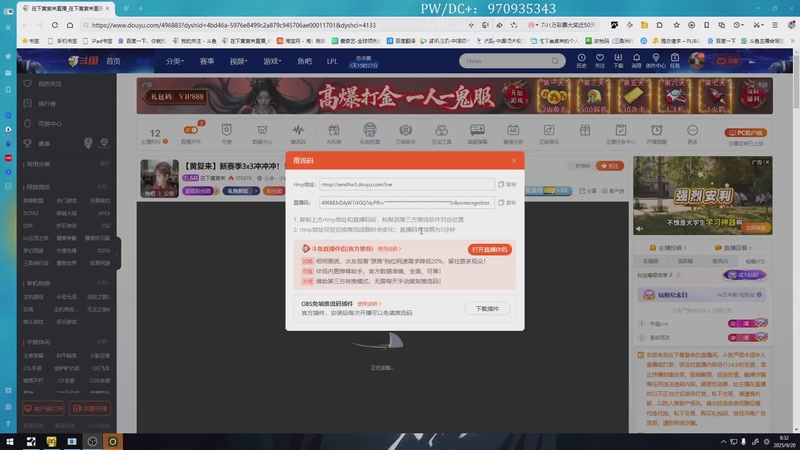Click 我要开播 button in sidebar
Screen dimensions: 800x450
point(90,408)
